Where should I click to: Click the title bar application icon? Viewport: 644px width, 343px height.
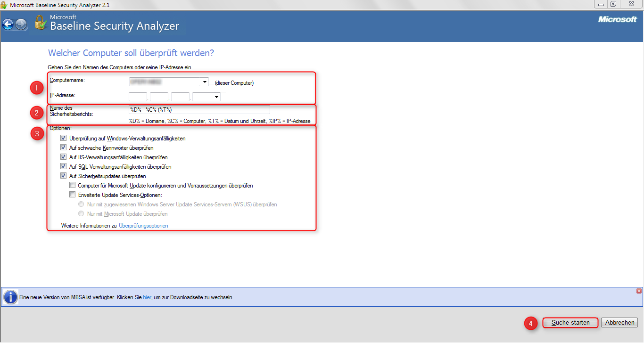(4, 5)
